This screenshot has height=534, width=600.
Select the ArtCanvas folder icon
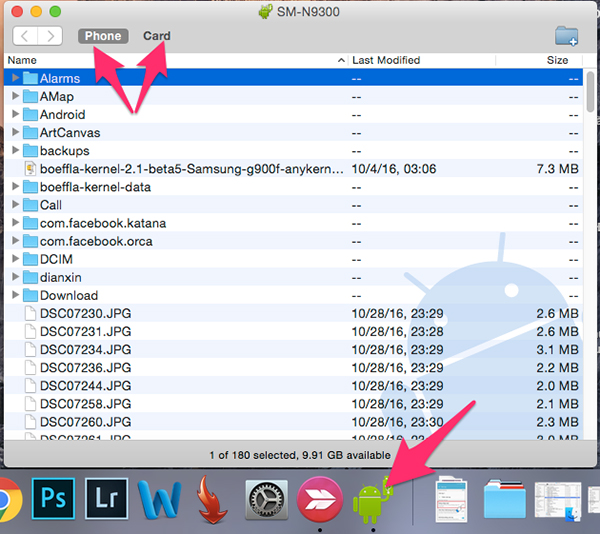[x=30, y=132]
